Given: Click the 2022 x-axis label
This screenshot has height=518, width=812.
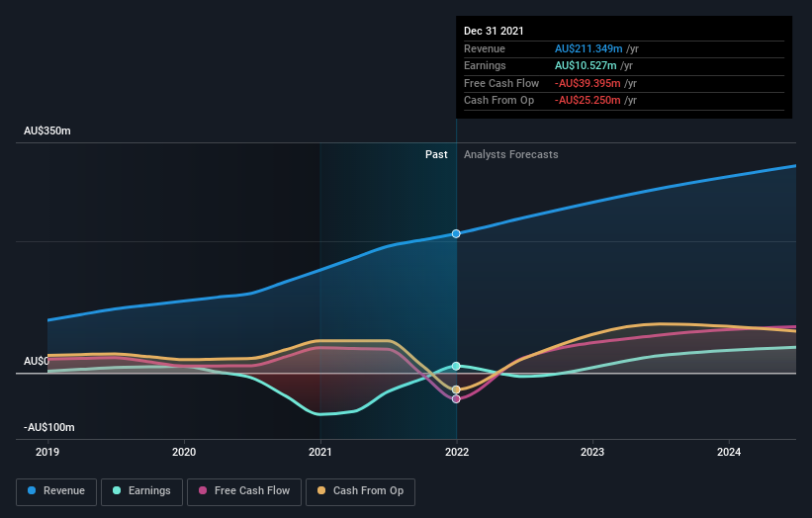Looking at the screenshot, I should pyautogui.click(x=457, y=452).
